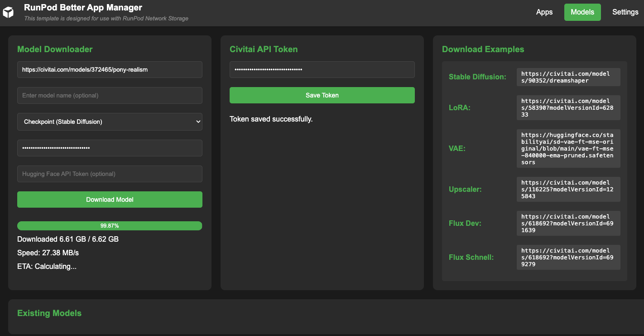
Task: Focus the Hugging Face API Token field
Action: (x=110, y=174)
